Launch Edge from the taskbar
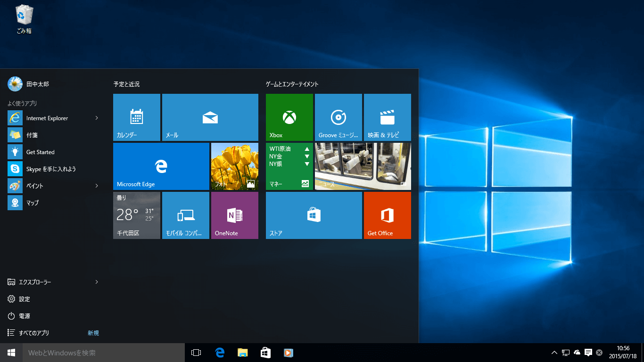 [x=219, y=353]
